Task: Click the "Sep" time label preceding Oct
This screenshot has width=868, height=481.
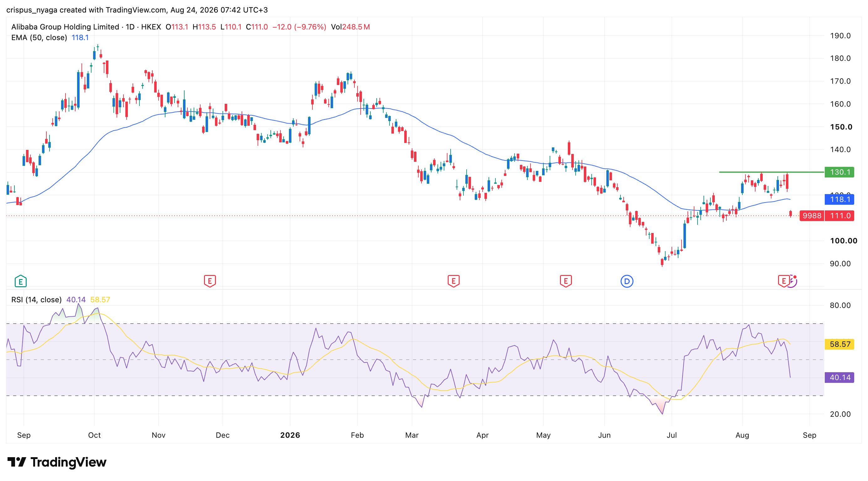Action: coord(24,435)
